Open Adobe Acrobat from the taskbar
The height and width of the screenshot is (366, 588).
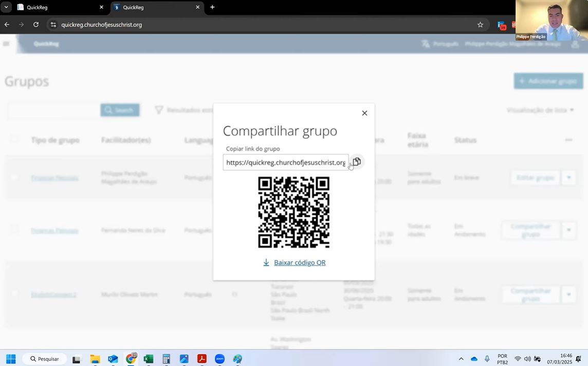pos(202,359)
